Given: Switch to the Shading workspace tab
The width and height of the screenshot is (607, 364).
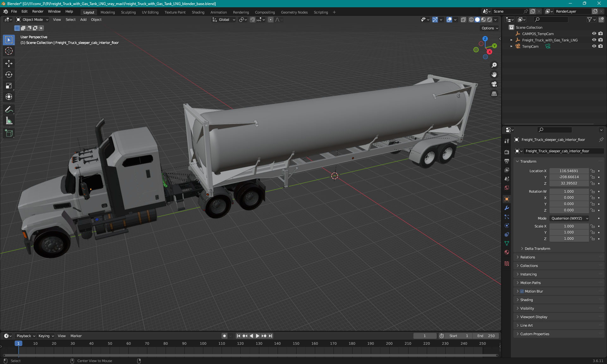Looking at the screenshot, I should [x=198, y=12].
